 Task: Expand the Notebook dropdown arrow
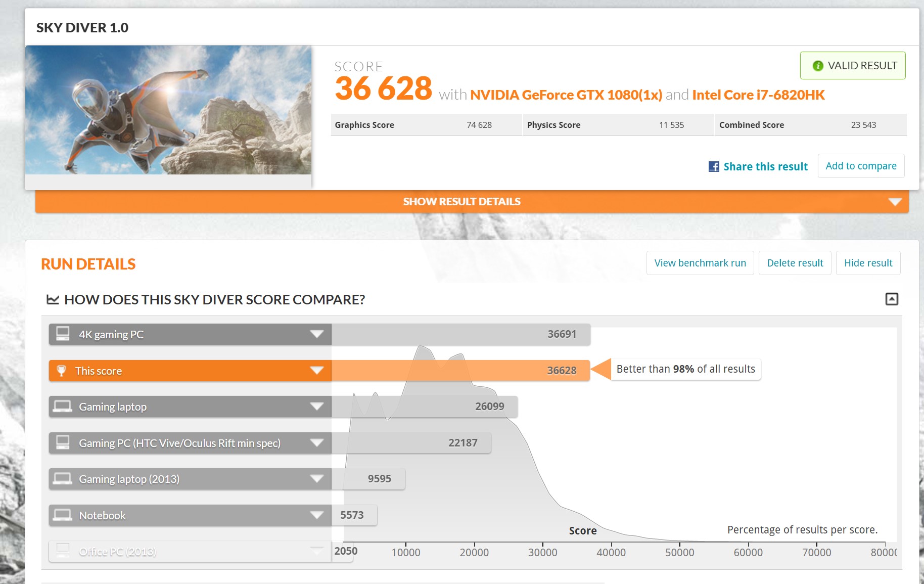point(317,515)
